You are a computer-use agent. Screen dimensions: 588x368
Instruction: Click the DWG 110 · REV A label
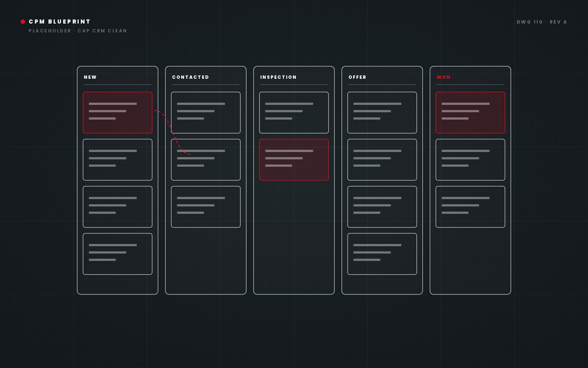(542, 22)
